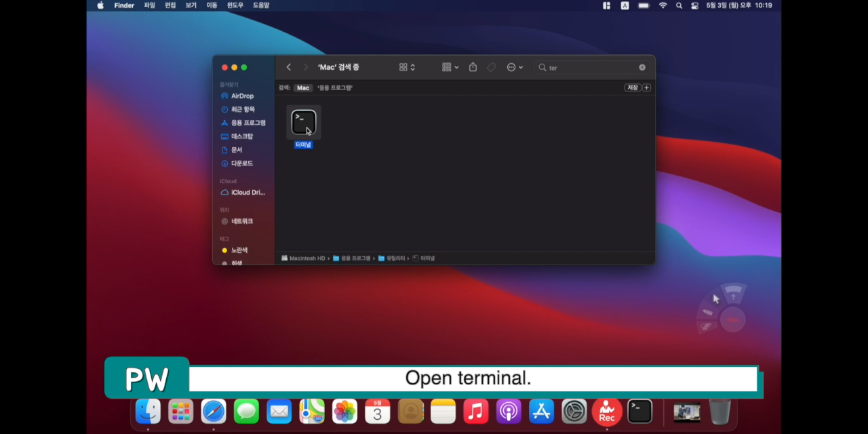The image size is (868, 434).
Task: Click the Share button in Finder toolbar
Action: point(473,67)
